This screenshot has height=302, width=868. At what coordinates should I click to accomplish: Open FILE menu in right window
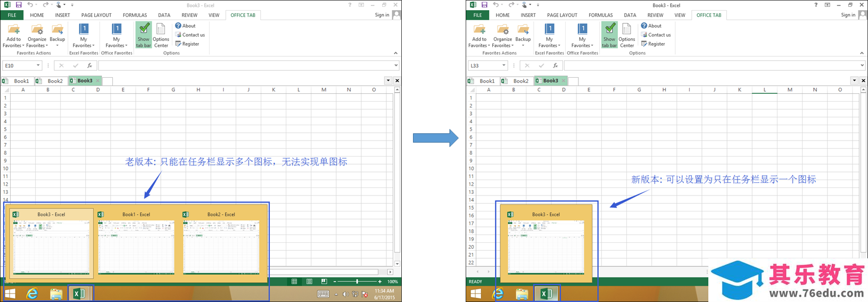[477, 15]
